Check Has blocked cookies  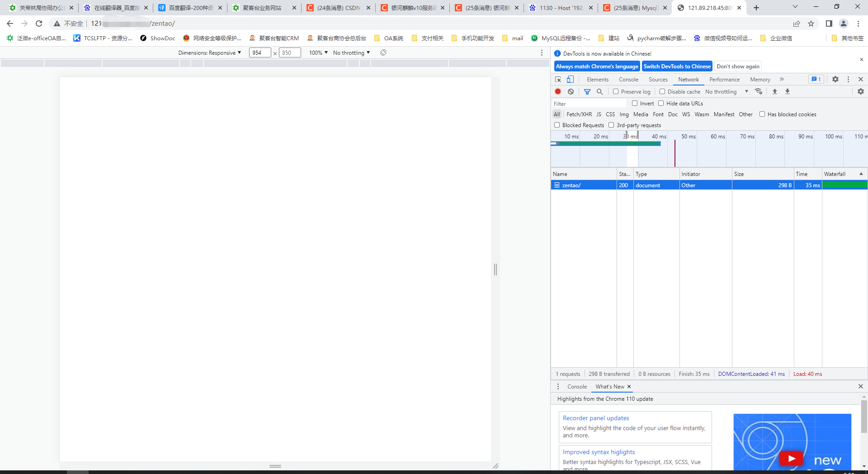(762, 114)
